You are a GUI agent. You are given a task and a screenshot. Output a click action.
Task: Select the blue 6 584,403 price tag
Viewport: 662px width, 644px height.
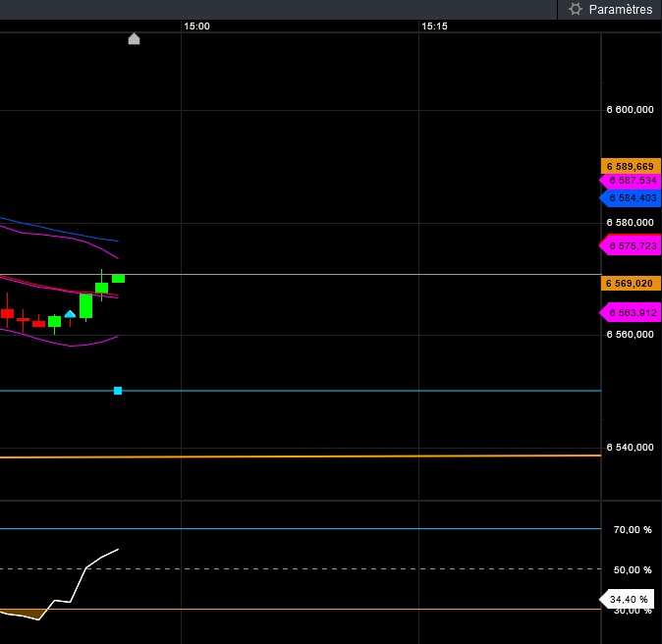tap(631, 198)
